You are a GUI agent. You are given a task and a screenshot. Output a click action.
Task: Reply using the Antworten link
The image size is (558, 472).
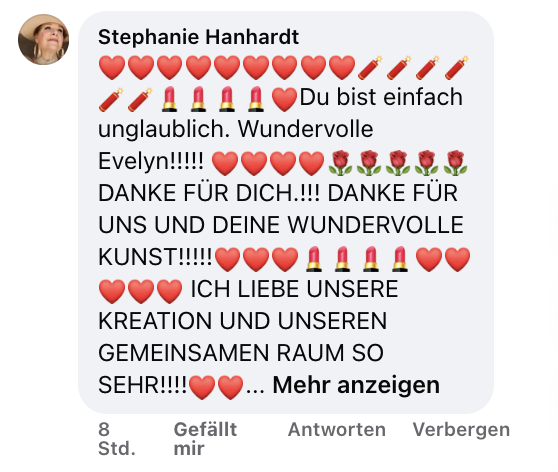pos(337,429)
